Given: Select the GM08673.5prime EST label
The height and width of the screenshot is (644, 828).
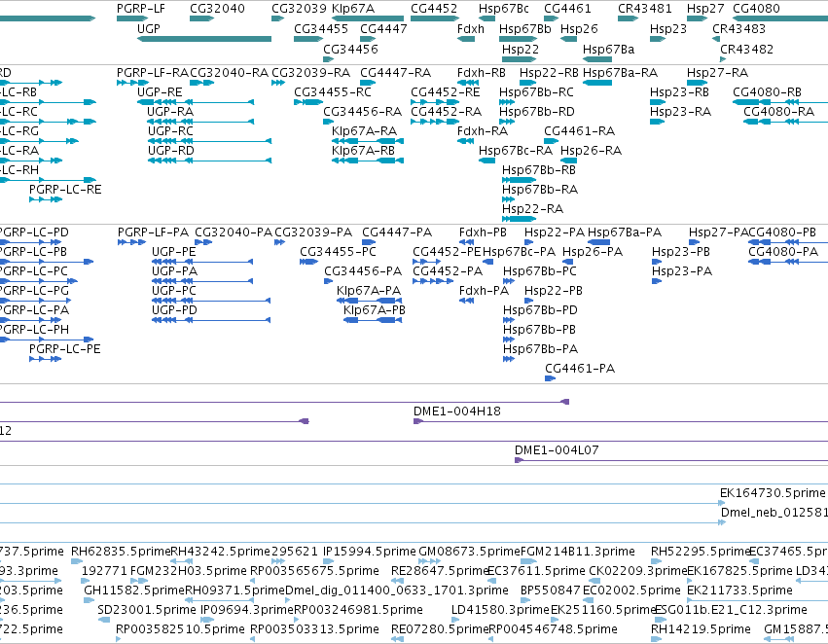Looking at the screenshot, I should [x=469, y=552].
